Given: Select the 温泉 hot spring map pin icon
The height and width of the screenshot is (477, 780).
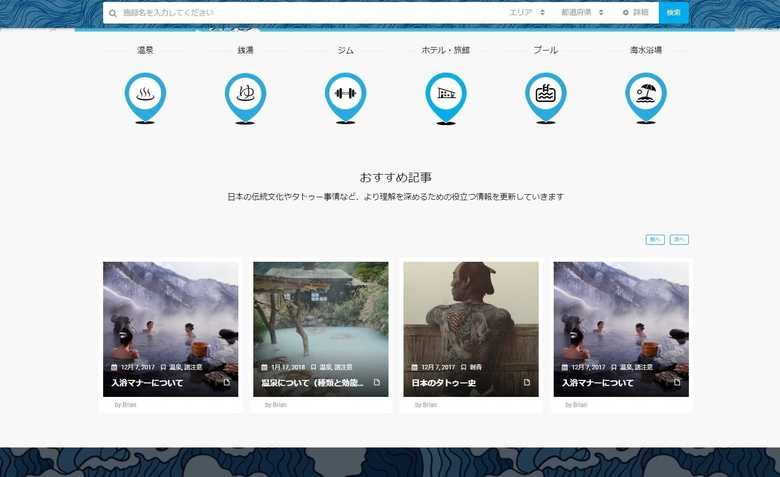Looking at the screenshot, I should 145,98.
